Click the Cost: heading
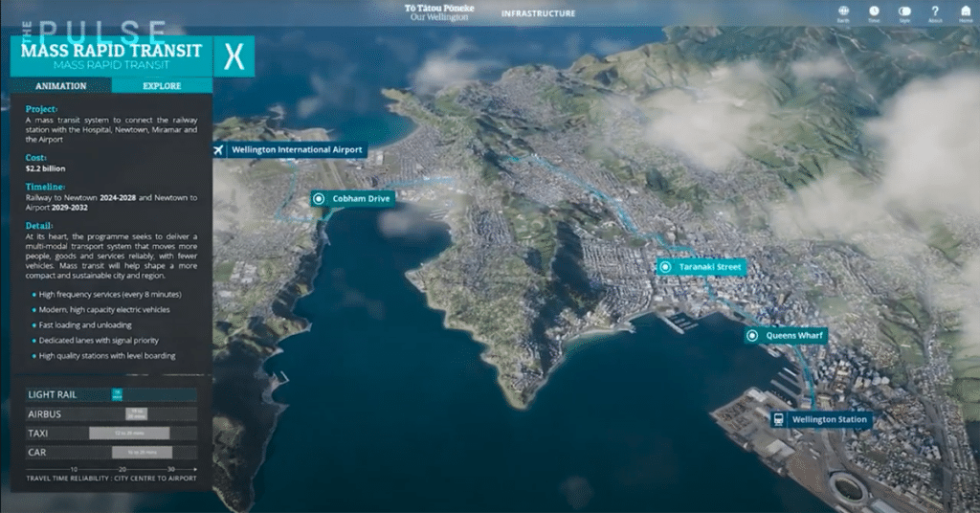 click(35, 158)
